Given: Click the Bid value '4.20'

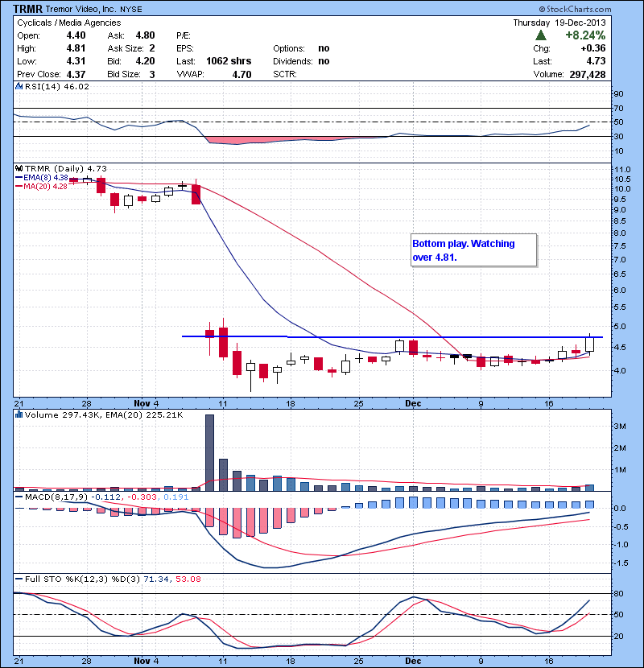Looking at the screenshot, I should click(x=146, y=61).
